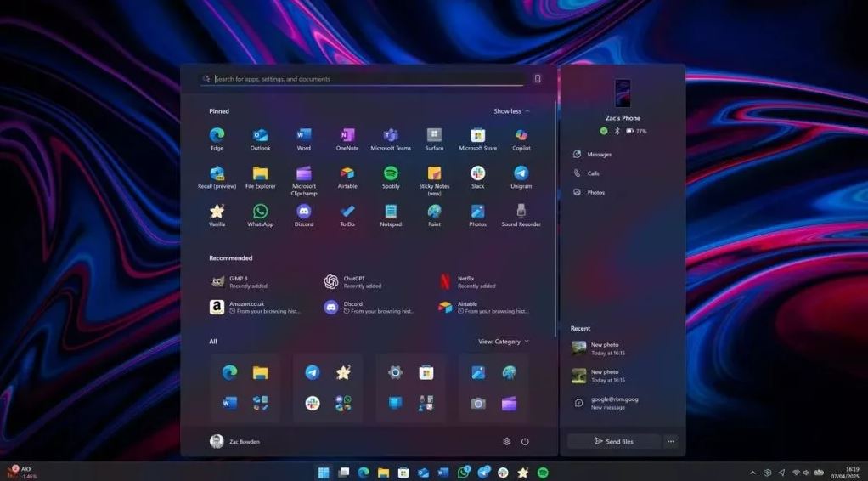Image resolution: width=868 pixels, height=481 pixels.
Task: Toggle the phone panel icon beside search
Action: tap(538, 79)
